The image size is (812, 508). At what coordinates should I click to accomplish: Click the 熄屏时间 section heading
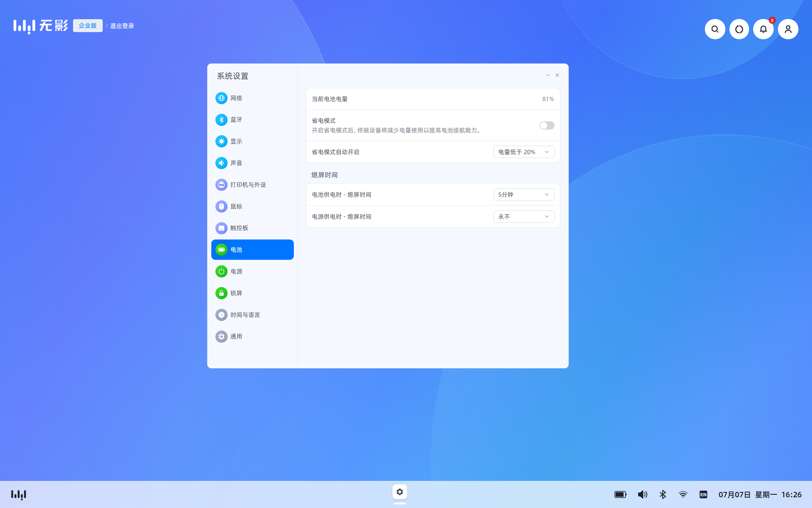click(325, 175)
